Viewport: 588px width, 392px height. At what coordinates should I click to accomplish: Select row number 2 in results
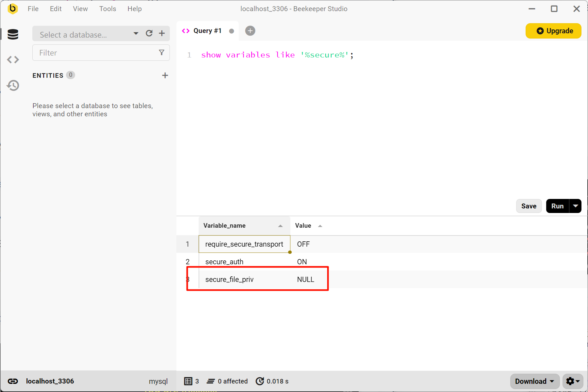[x=188, y=262]
